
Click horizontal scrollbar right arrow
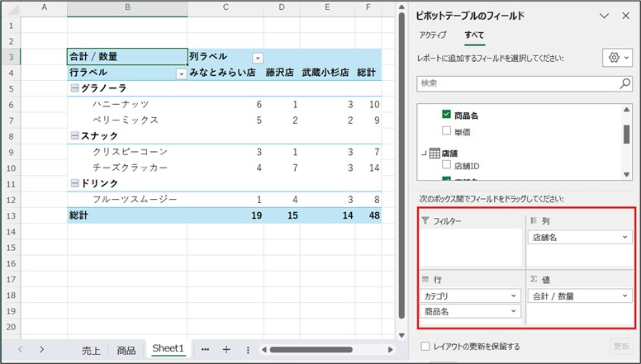pyautogui.click(x=391, y=350)
